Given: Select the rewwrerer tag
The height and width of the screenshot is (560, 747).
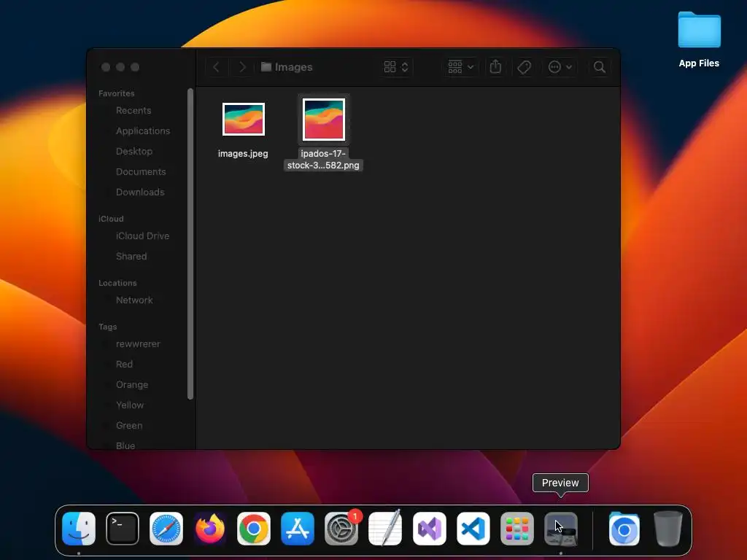Looking at the screenshot, I should click(138, 344).
